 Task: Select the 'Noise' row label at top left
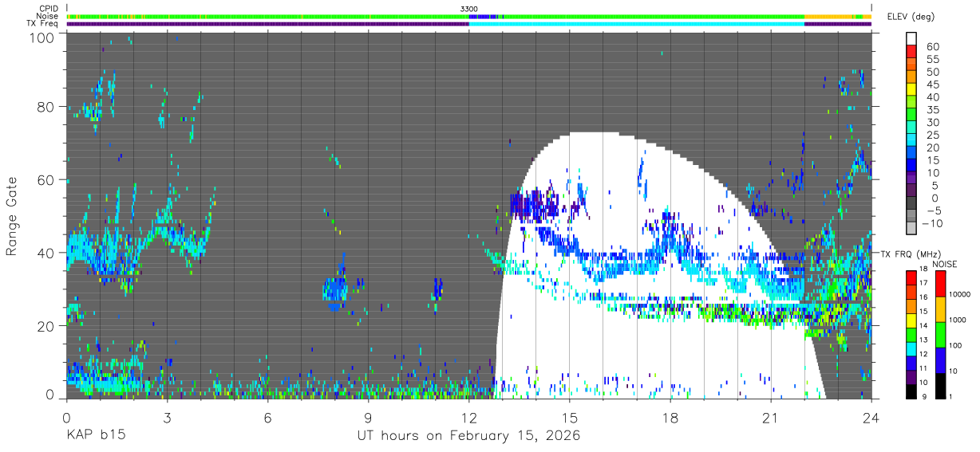coord(48,16)
